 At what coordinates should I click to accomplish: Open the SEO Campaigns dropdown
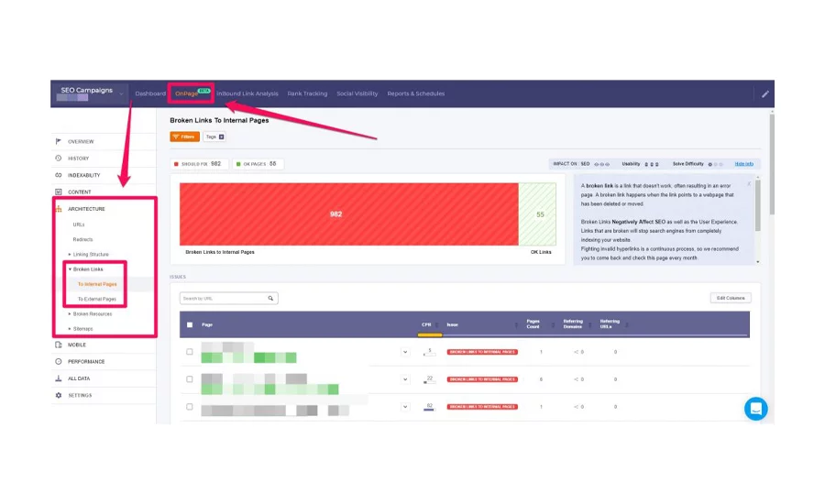click(x=92, y=93)
